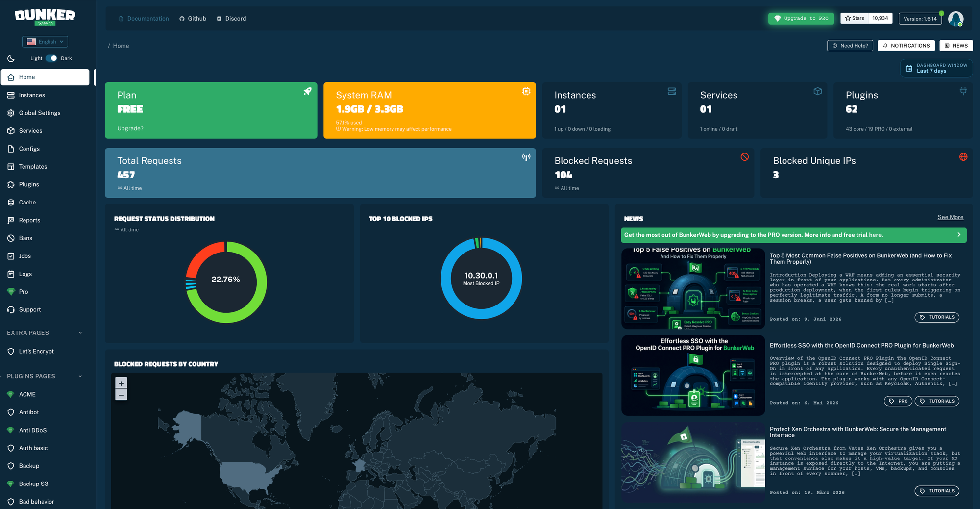Click the cube icon on Services card

pyautogui.click(x=817, y=91)
